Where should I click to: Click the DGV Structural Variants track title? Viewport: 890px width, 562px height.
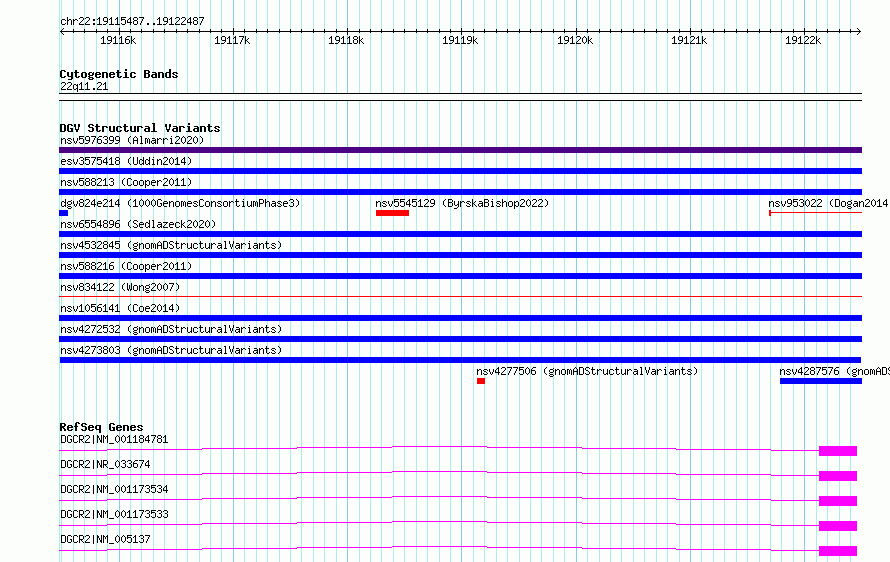click(x=140, y=128)
